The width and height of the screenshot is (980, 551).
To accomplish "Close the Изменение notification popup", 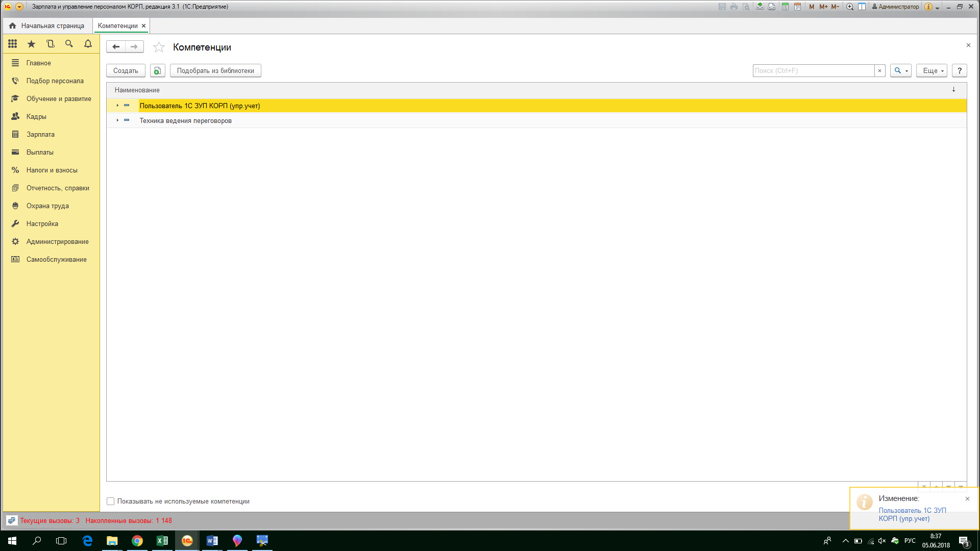I will [967, 498].
